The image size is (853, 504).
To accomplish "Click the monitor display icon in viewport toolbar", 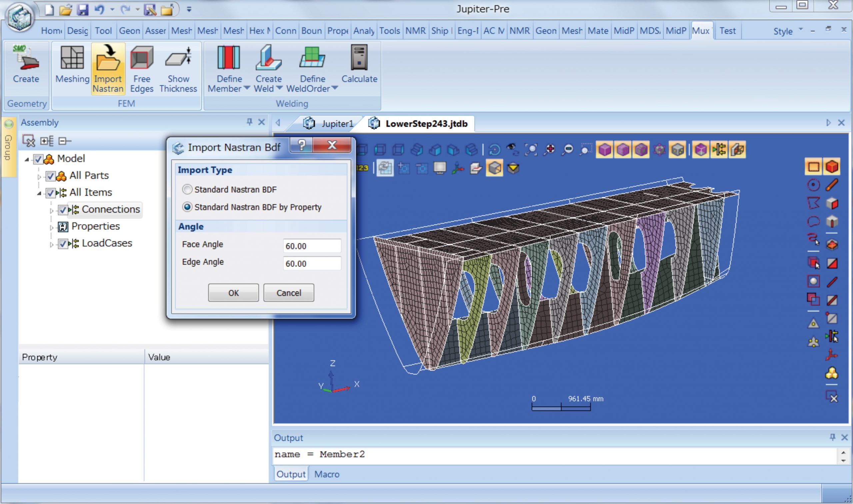I will 439,168.
